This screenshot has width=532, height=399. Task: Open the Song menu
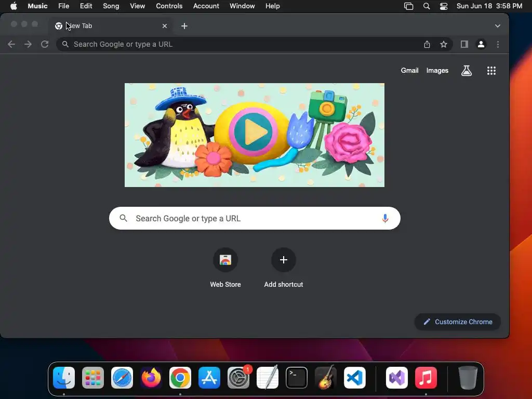(111, 6)
